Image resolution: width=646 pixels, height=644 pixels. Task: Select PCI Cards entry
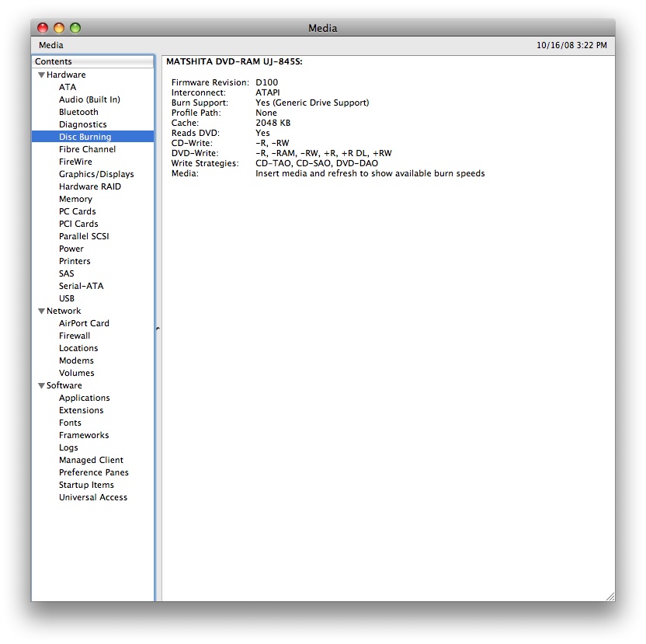78,224
